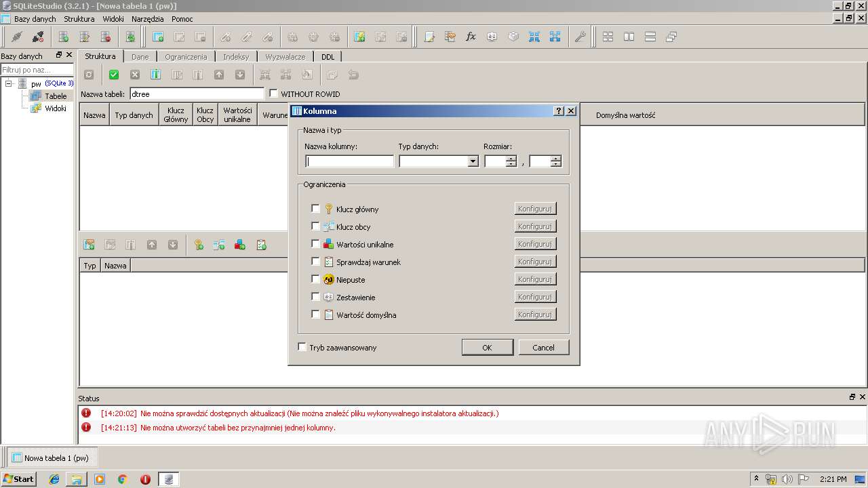Click the disconnect from database icon

click(38, 37)
